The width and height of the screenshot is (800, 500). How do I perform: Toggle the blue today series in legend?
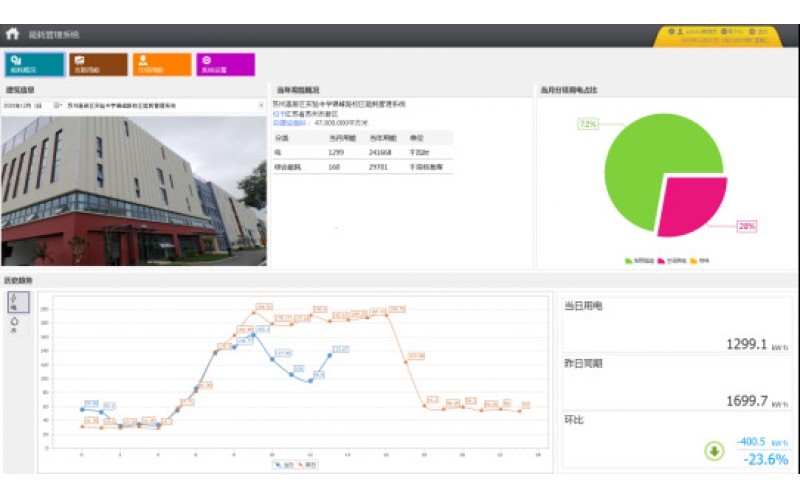[x=281, y=465]
